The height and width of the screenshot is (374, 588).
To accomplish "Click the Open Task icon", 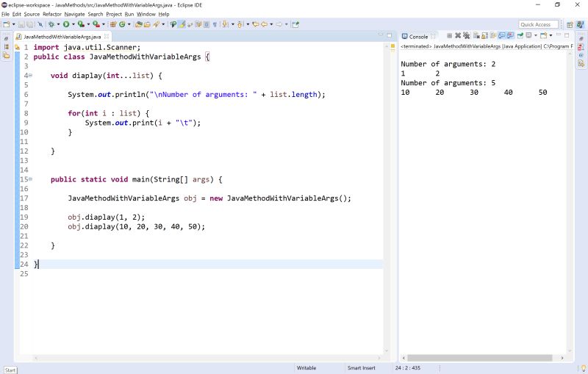I will tap(148, 24).
